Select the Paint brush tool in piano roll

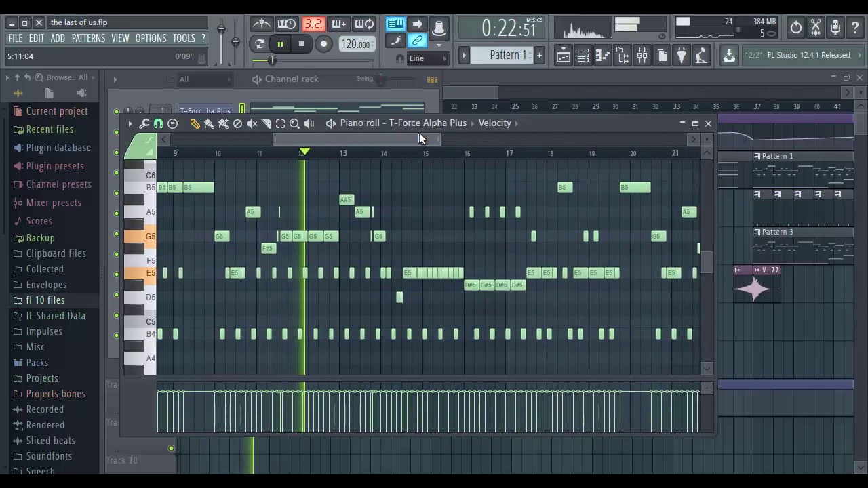[x=209, y=123]
